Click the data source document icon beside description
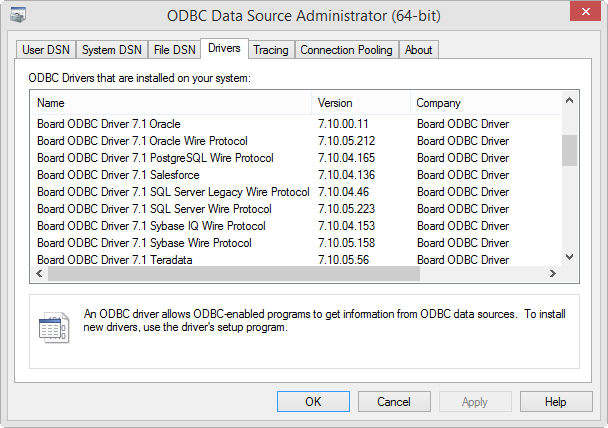The image size is (608, 428). 54,328
